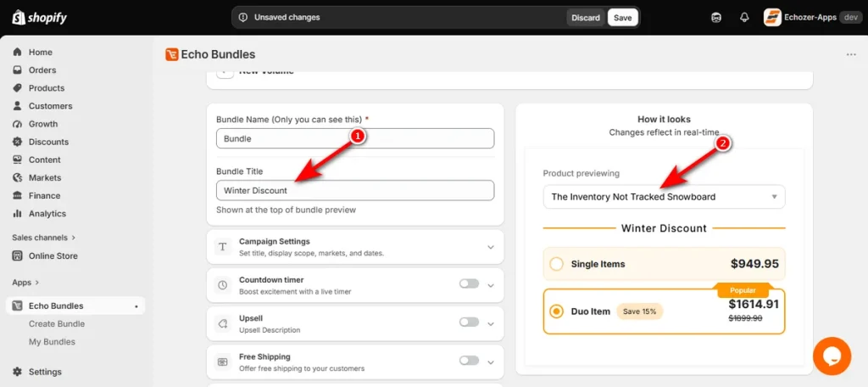This screenshot has width=868, height=387.
Task: Click the Online Store storefront icon
Action: click(18, 255)
